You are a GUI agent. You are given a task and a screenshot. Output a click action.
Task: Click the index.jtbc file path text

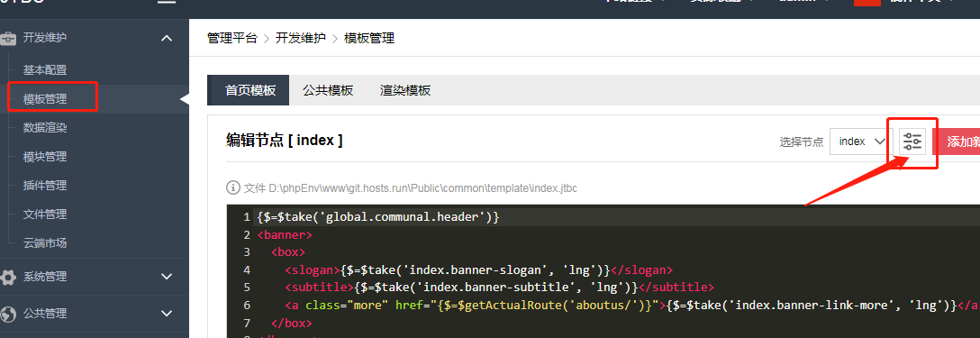point(410,187)
